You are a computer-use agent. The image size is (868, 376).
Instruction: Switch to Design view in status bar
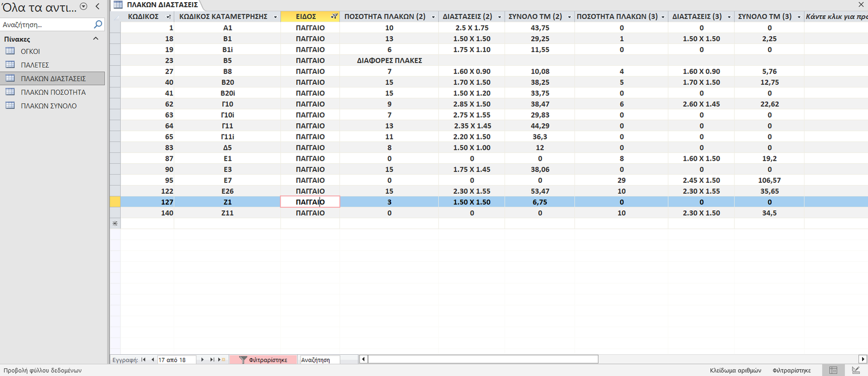856,370
